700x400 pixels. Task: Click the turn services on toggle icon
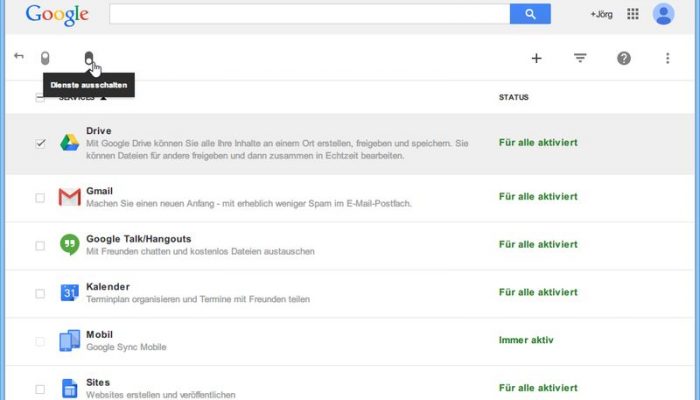point(45,58)
